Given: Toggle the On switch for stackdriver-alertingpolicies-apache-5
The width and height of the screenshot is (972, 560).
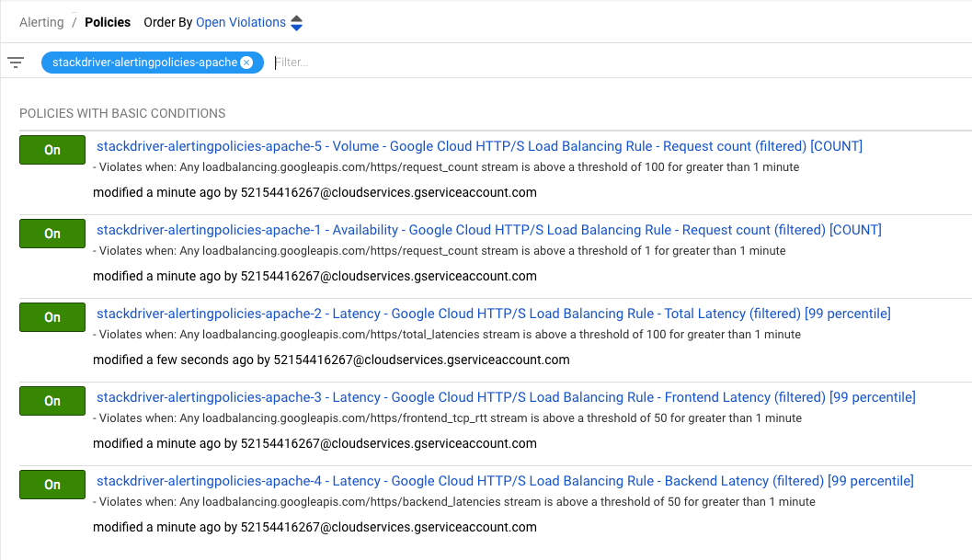Looking at the screenshot, I should click(x=51, y=149).
